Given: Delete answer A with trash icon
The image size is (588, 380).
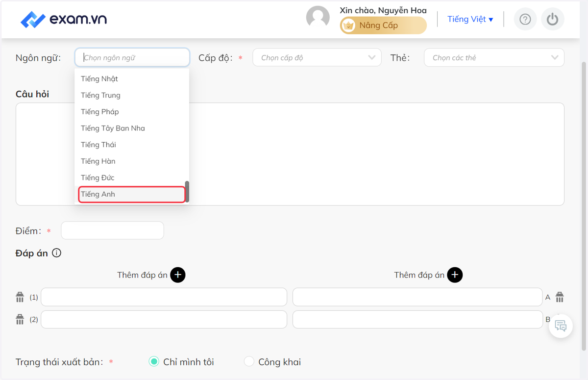Looking at the screenshot, I should 560,297.
